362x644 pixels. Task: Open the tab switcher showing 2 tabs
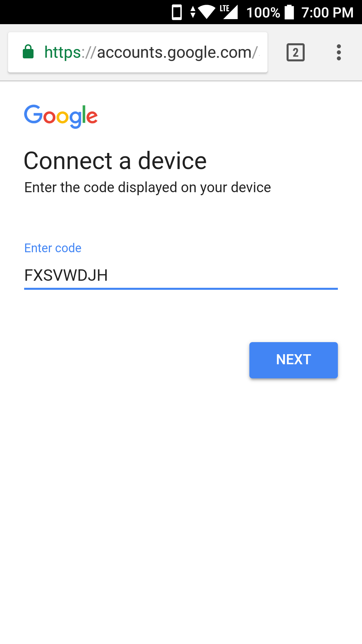click(x=295, y=52)
